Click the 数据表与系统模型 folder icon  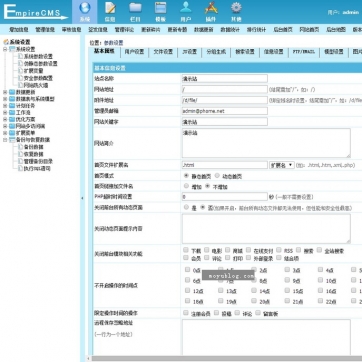point(12,99)
